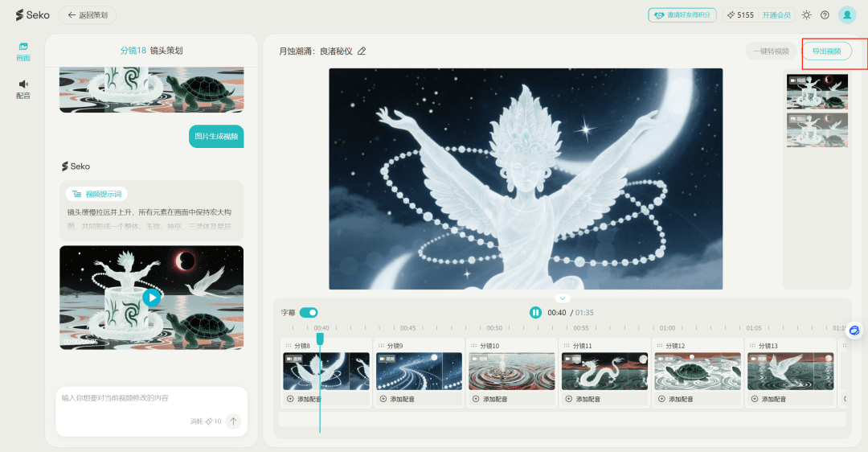Check the 5155 points balance
Viewport: 868px width, 452px height.
coord(740,15)
